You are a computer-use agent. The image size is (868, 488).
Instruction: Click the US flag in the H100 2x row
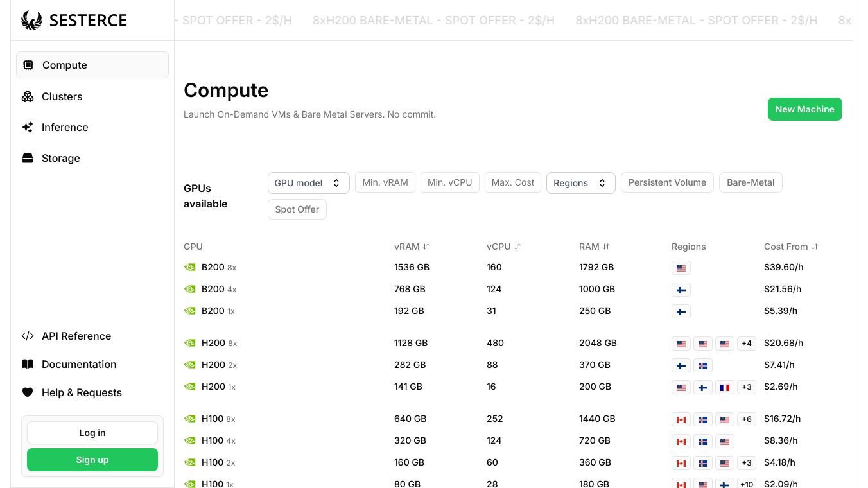point(725,463)
